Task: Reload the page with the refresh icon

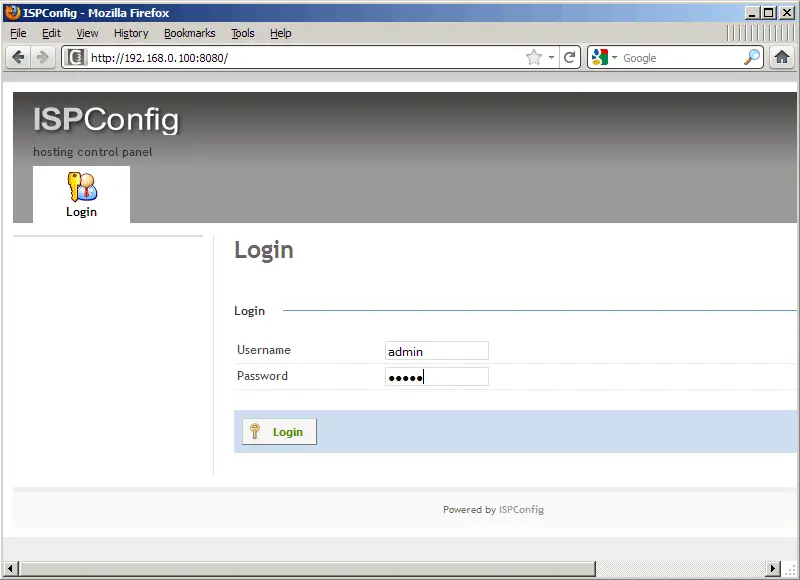Action: click(570, 57)
